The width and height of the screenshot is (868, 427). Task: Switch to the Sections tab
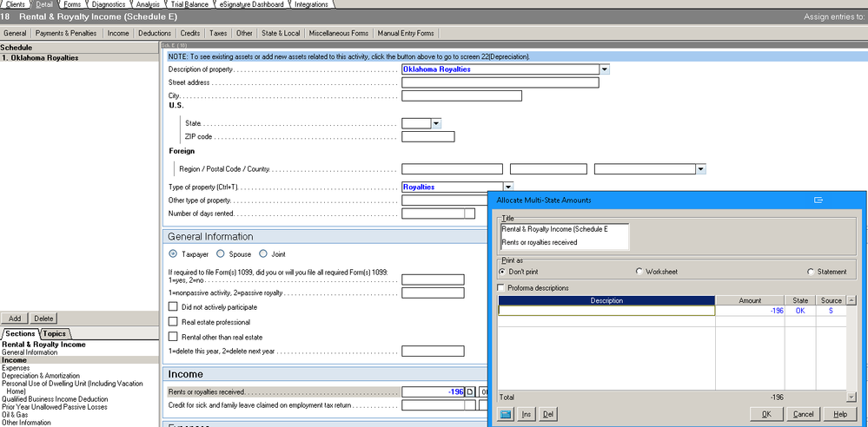tap(20, 333)
